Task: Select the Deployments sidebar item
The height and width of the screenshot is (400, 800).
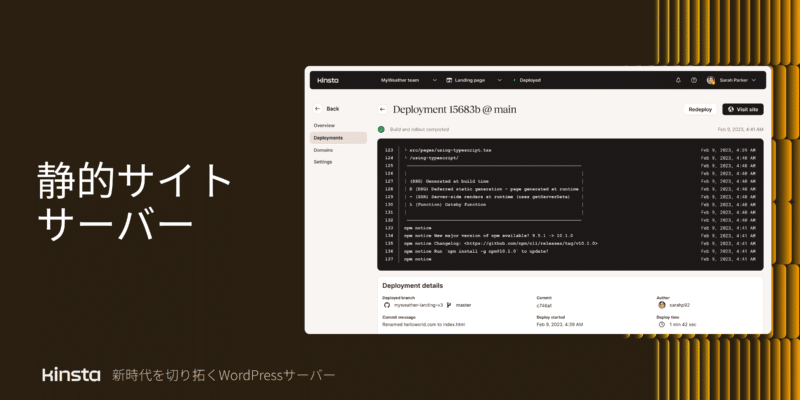Action: point(338,138)
